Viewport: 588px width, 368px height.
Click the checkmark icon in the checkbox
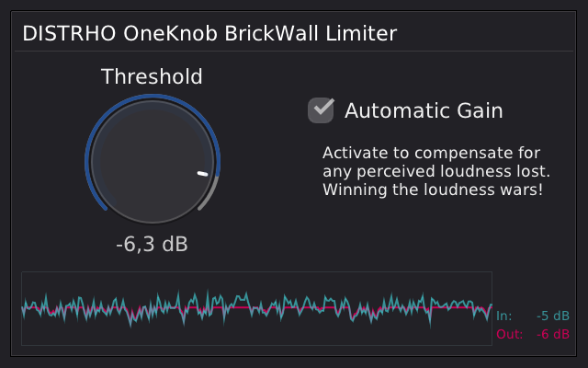click(x=323, y=107)
